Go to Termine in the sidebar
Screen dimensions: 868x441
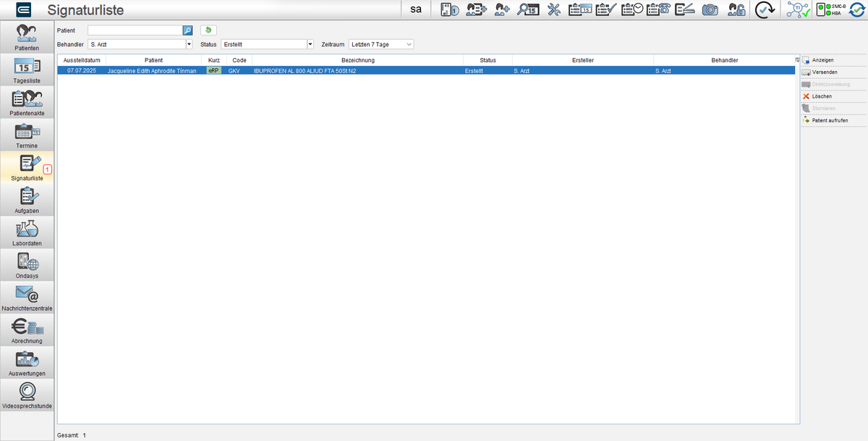[x=27, y=135]
